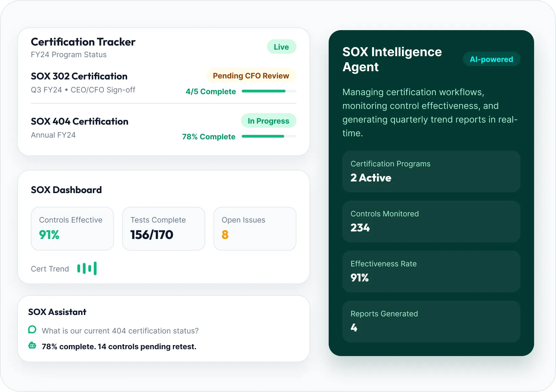Click the chat bubble icon beside the question
This screenshot has height=392, width=556.
(x=32, y=330)
